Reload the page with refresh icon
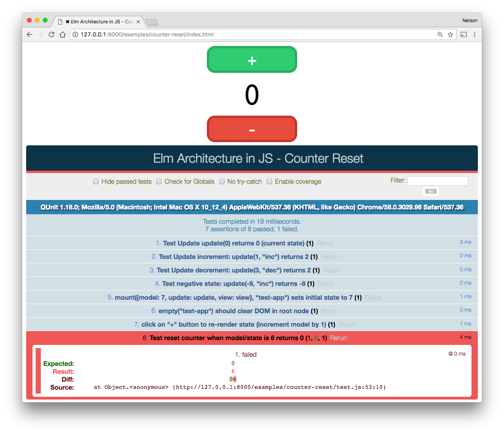504x434 pixels. point(51,34)
